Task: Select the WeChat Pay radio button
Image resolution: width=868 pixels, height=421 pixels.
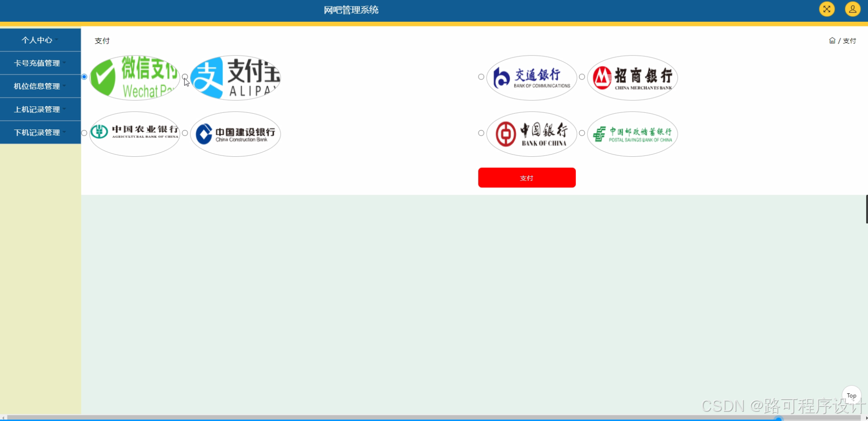Action: coord(84,77)
